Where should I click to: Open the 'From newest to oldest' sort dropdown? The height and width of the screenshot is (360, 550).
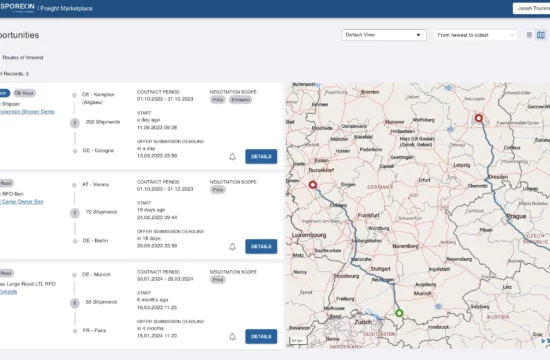pyautogui.click(x=475, y=35)
